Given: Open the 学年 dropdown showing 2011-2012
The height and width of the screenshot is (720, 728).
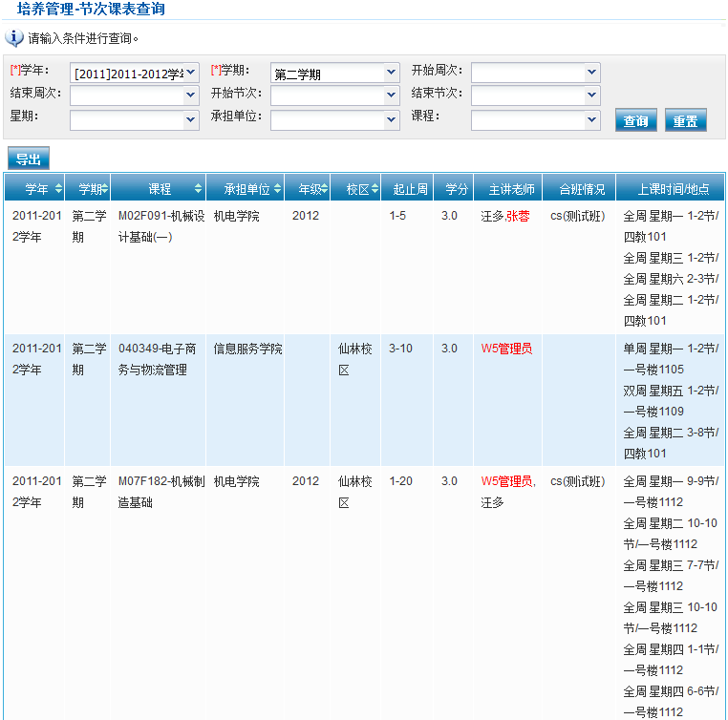Looking at the screenshot, I should click(x=135, y=73).
